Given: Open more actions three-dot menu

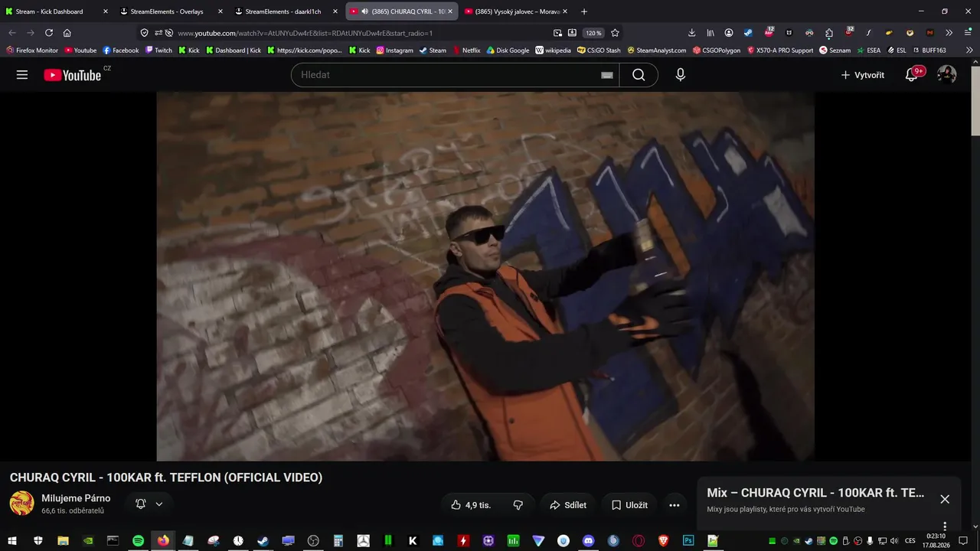Looking at the screenshot, I should (x=675, y=505).
